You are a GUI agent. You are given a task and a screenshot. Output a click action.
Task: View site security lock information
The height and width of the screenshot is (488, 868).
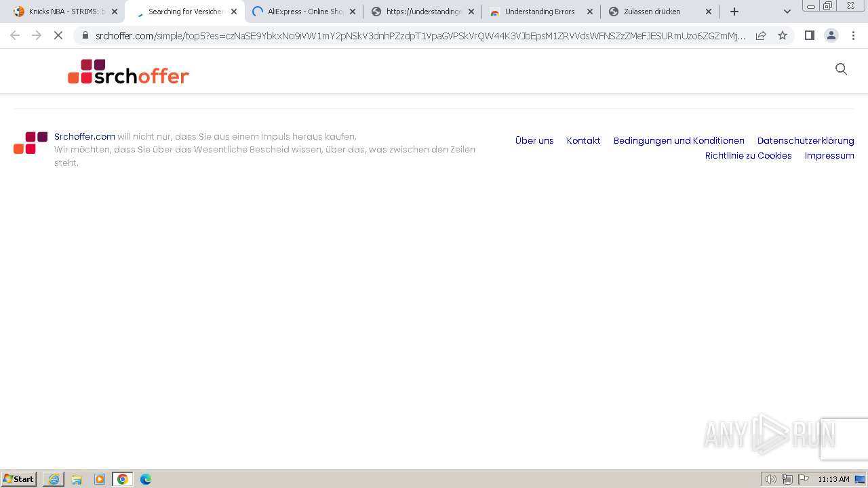point(85,35)
